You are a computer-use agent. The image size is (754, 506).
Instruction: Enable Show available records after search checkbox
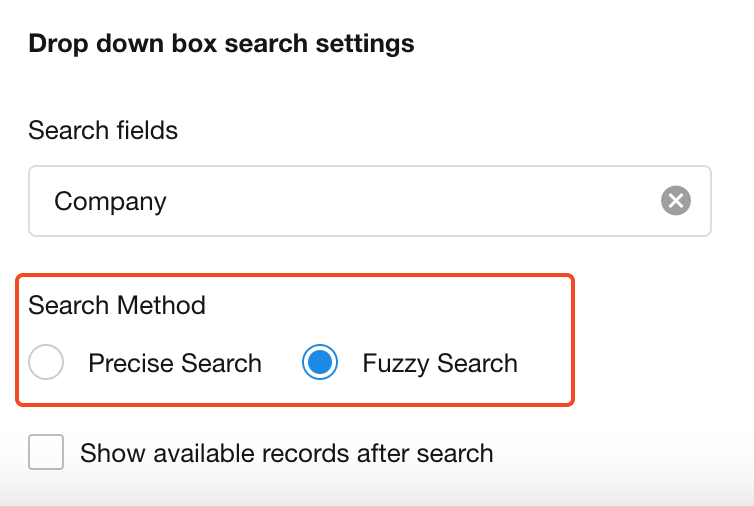click(46, 452)
